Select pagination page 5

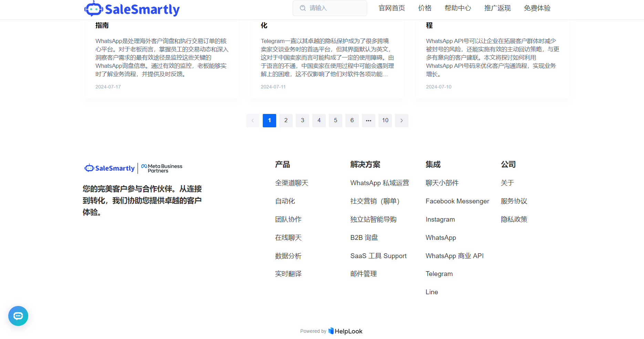tap(335, 120)
